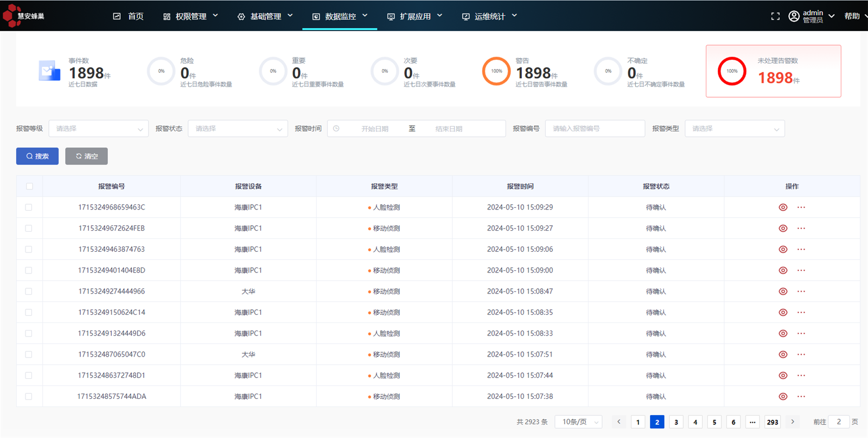View details of alarm 1715324968659463C
Image resolution: width=868 pixels, height=438 pixels.
tap(783, 207)
